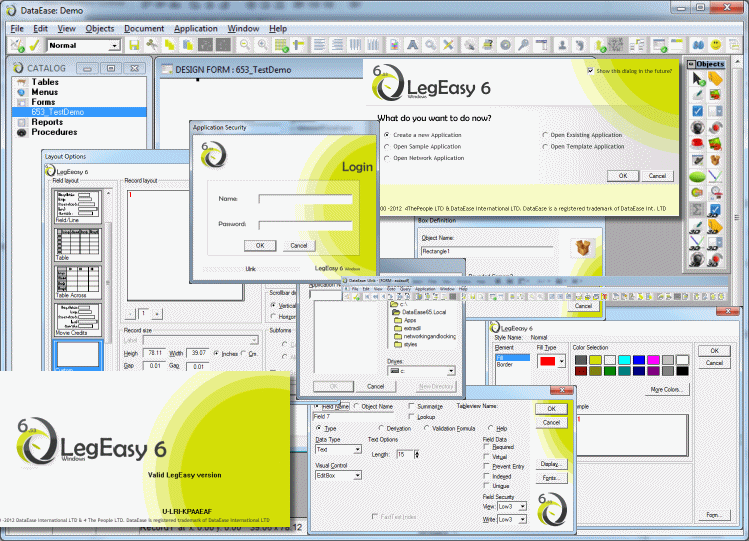Click the zoom in magnifier toolbar icon
This screenshot has height=541, width=749.
click(262, 45)
